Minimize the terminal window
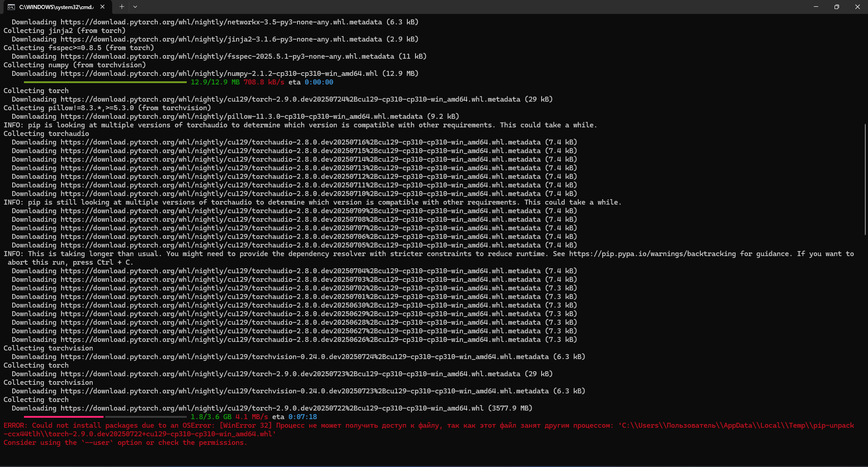 816,7
